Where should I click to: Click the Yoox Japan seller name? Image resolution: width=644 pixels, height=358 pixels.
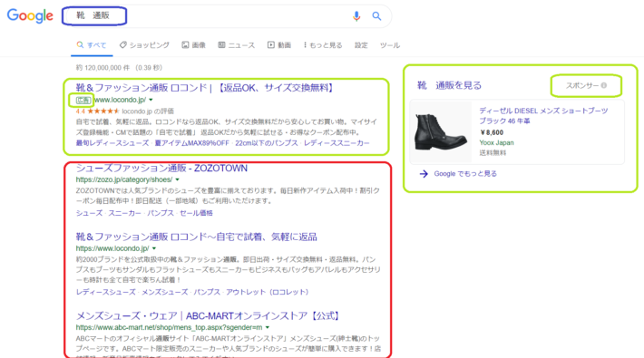click(496, 143)
